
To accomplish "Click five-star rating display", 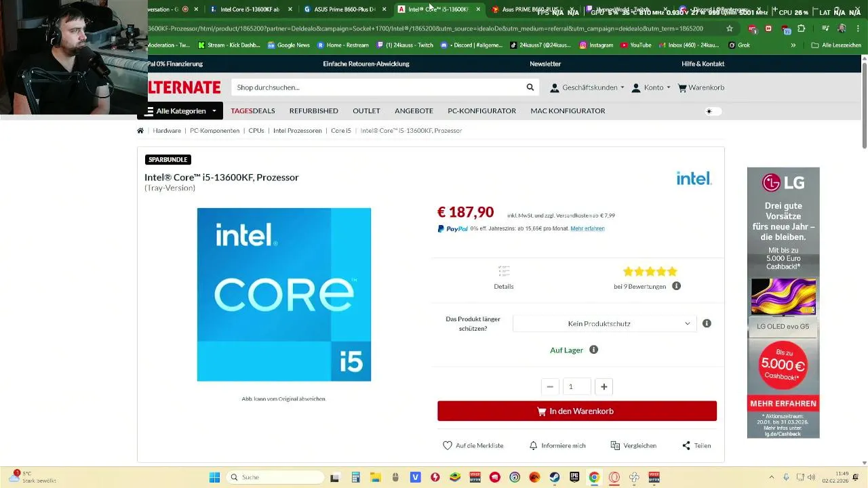I will 650,271.
